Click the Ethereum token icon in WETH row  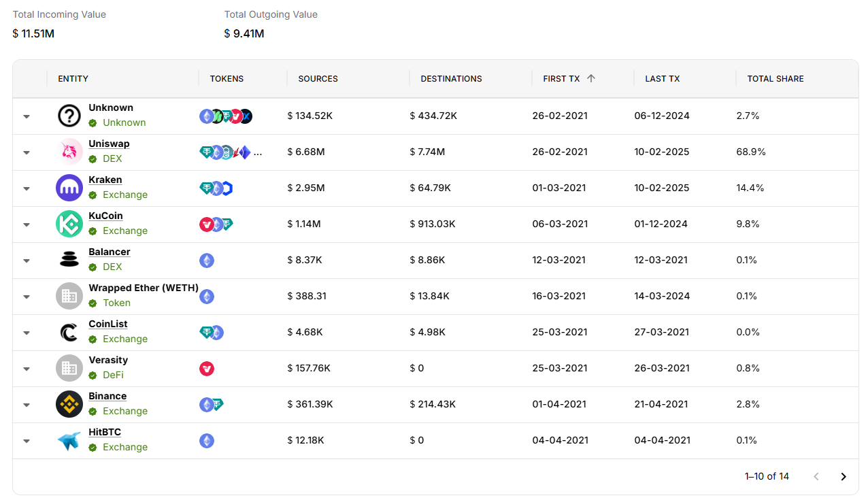207,297
